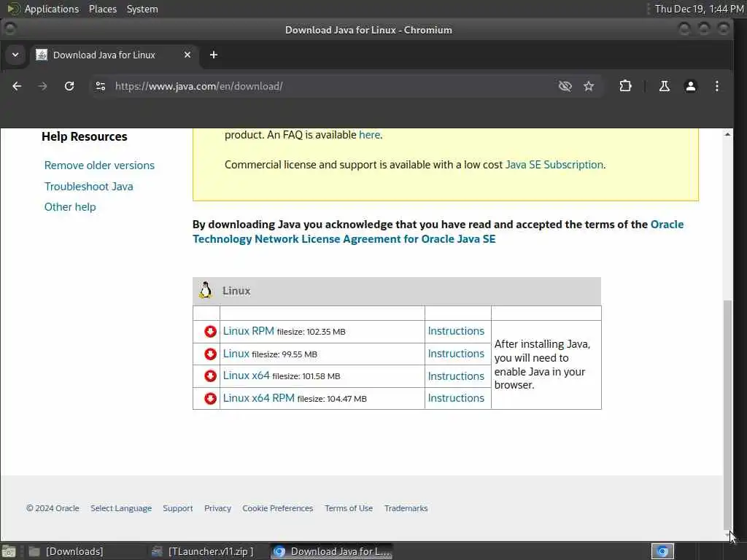Open Remove older versions help link
This screenshot has height=560, width=747.
(x=99, y=166)
